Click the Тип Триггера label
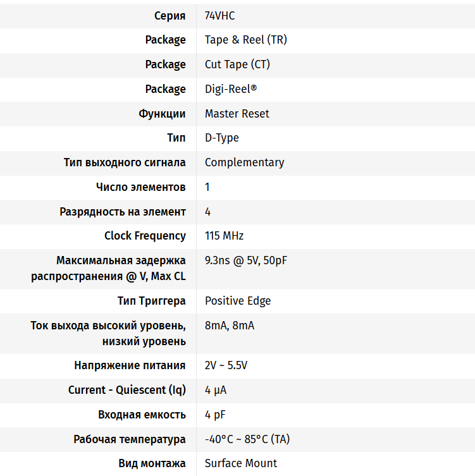Viewport: 475px width, 476px height. [x=151, y=301]
